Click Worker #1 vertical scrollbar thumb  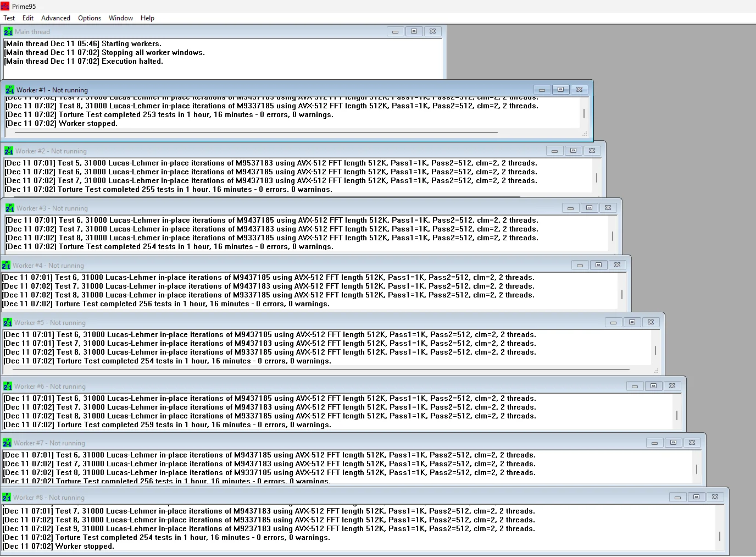click(583, 113)
